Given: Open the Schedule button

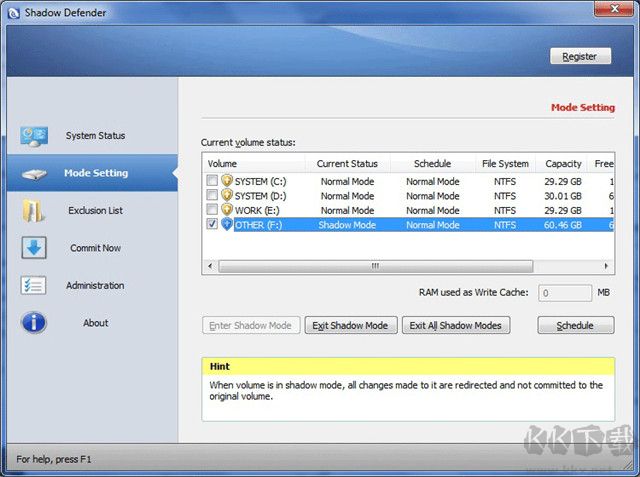Looking at the screenshot, I should (576, 326).
